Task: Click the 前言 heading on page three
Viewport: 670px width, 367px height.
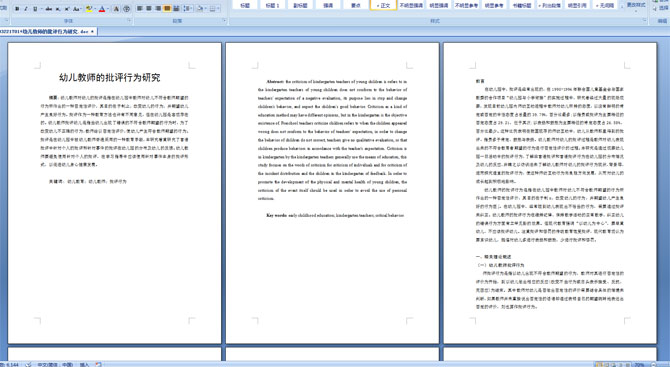Action: point(480,81)
